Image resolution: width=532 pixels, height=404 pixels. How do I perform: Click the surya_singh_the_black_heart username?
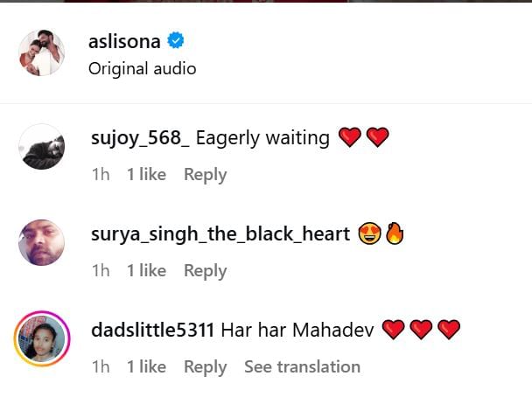point(220,234)
